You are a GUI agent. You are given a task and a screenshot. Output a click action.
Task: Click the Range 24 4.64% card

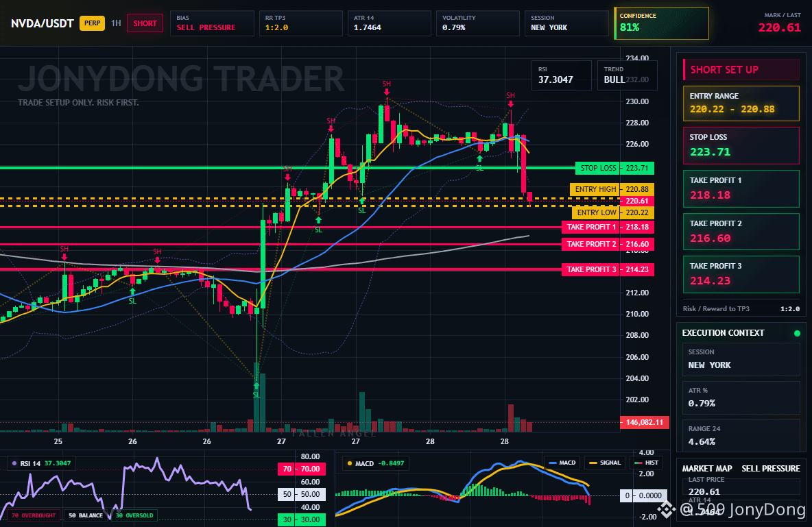coord(741,435)
